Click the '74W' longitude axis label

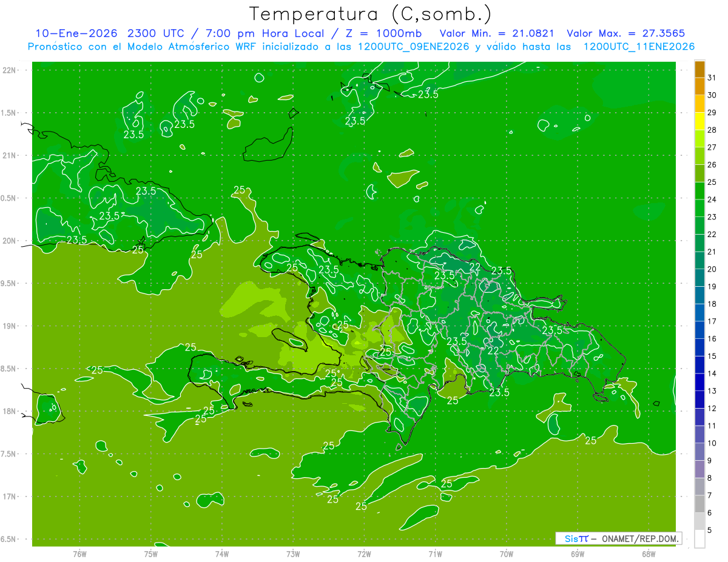pos(221,554)
